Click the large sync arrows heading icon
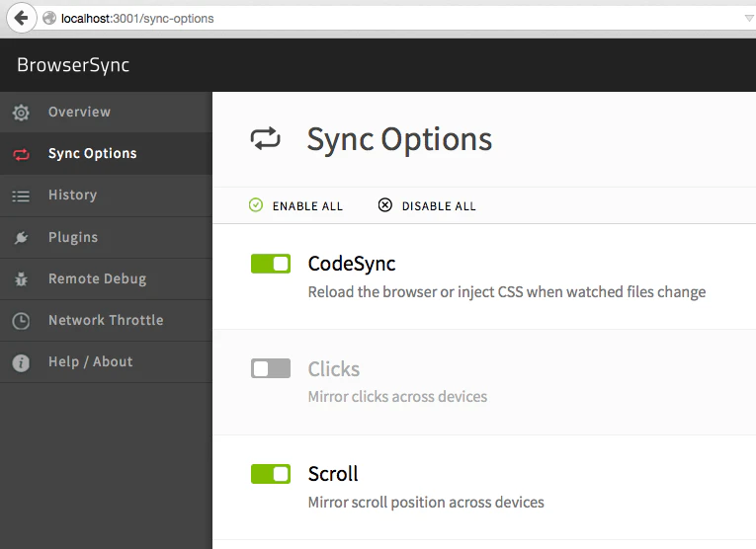 pos(265,138)
